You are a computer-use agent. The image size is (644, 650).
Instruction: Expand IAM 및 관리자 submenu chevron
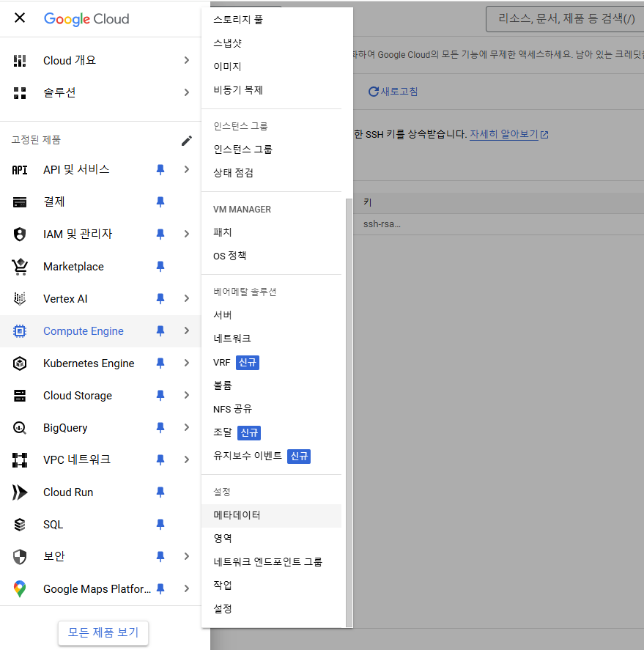tap(187, 234)
